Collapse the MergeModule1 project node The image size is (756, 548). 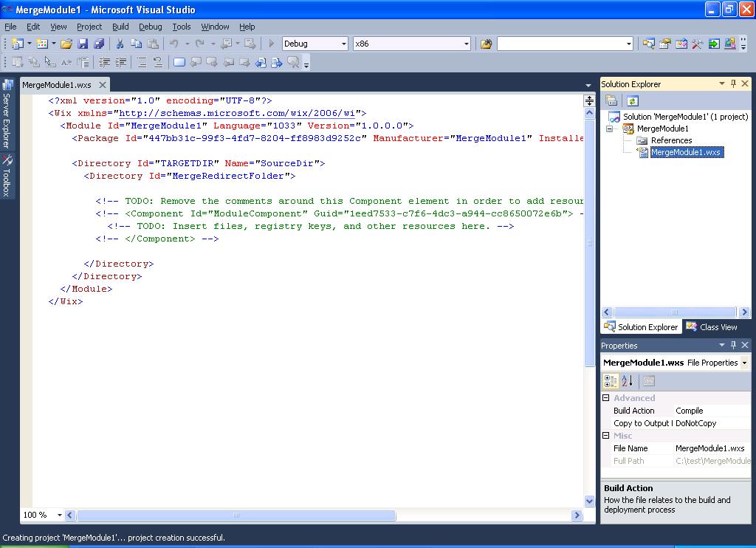coord(610,129)
